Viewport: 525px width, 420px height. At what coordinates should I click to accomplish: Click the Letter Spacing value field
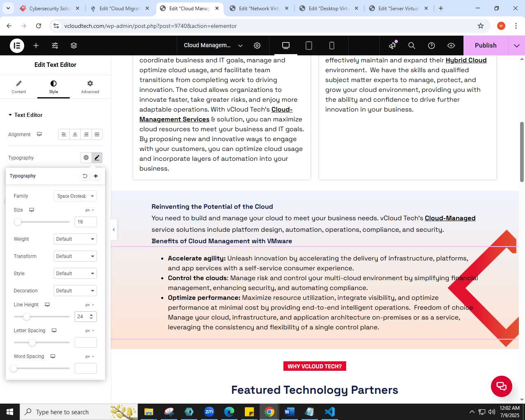tap(86, 342)
